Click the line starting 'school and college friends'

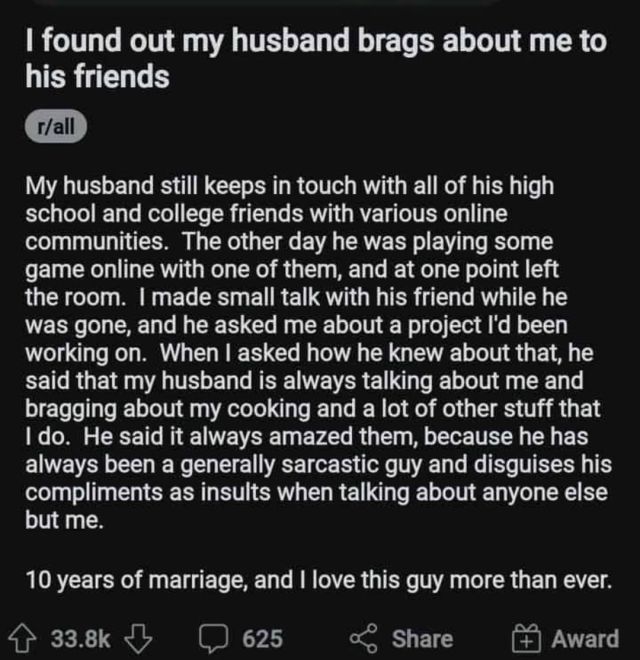click(x=266, y=215)
